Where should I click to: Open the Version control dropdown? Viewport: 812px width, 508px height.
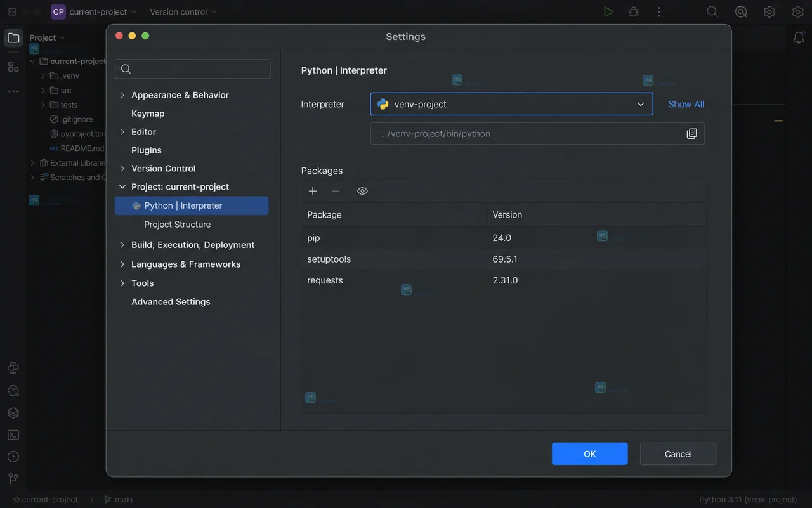click(x=183, y=11)
